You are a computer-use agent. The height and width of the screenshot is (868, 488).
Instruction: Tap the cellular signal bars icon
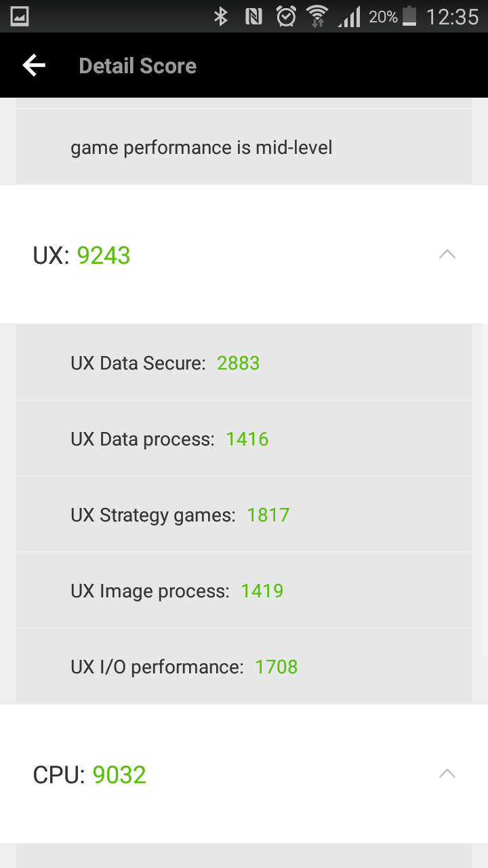[x=350, y=16]
